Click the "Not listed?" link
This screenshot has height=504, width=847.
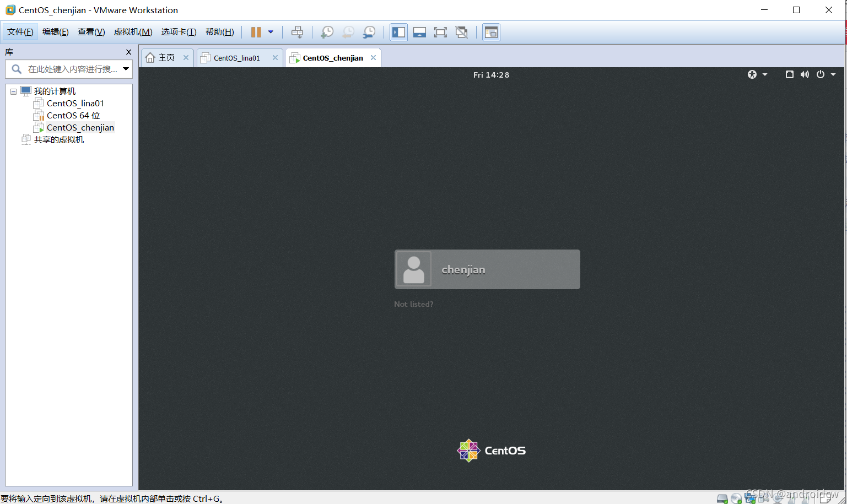pyautogui.click(x=414, y=304)
